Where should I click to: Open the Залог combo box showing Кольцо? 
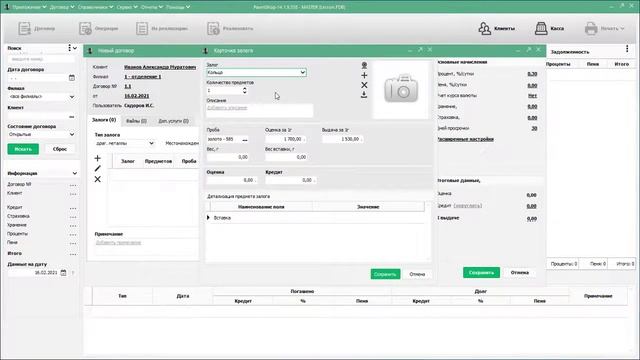256,72
